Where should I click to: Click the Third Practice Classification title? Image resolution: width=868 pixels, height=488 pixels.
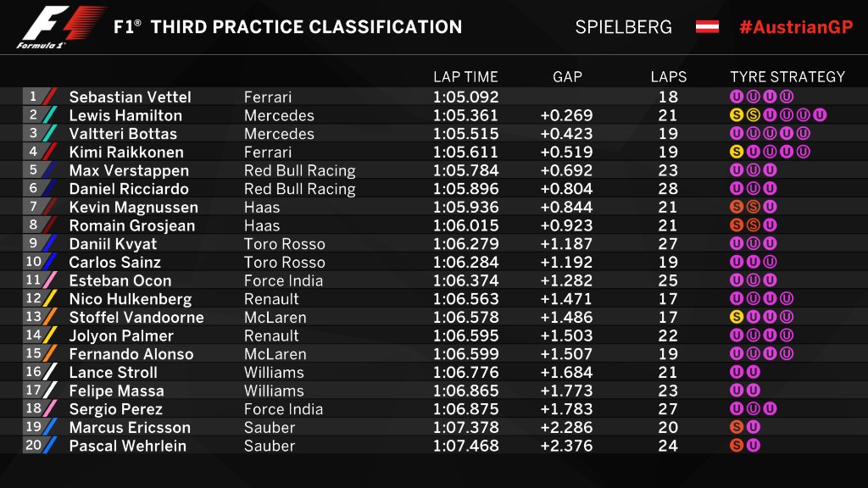(287, 26)
